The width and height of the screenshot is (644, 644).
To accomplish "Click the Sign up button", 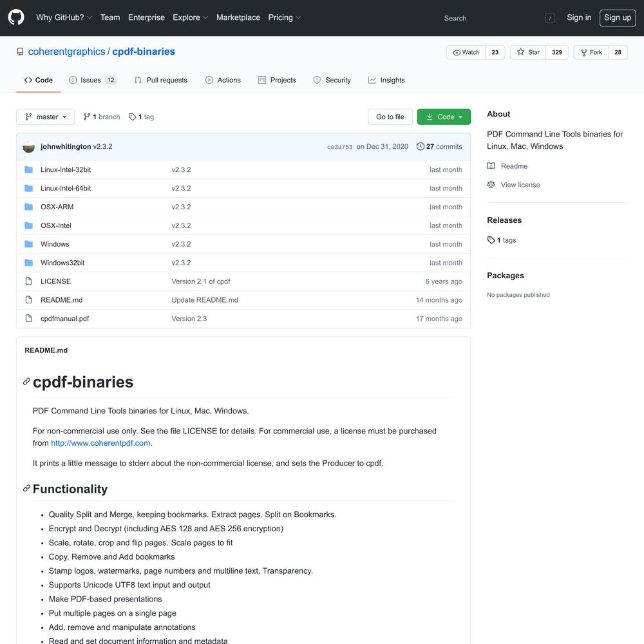I will [618, 17].
